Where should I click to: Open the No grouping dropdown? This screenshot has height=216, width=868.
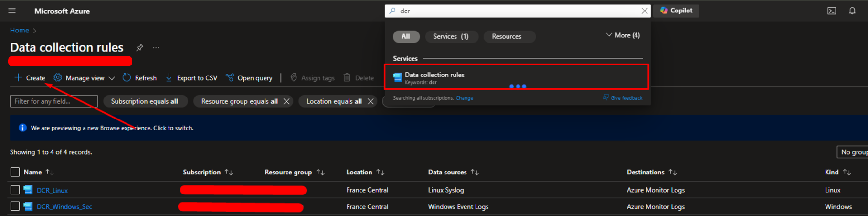[x=852, y=152]
